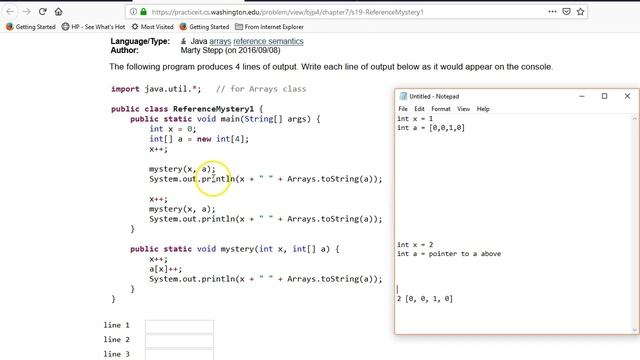Click the browser Back arrow

[x=10, y=11]
